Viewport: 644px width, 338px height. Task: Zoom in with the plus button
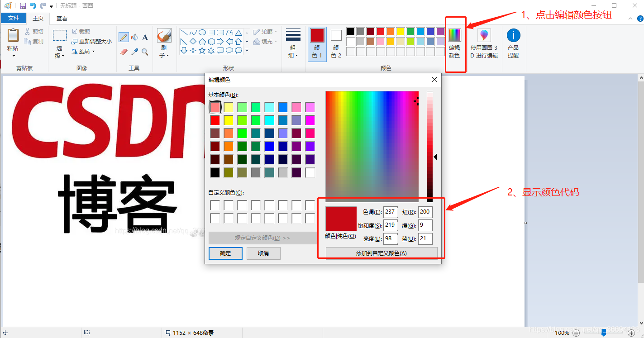coord(631,333)
